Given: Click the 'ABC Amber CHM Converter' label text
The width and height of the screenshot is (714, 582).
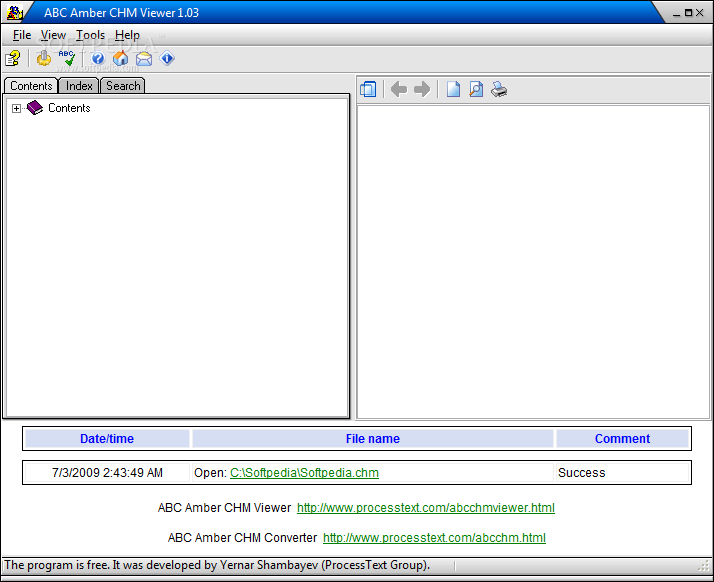Looking at the screenshot, I should tap(242, 538).
